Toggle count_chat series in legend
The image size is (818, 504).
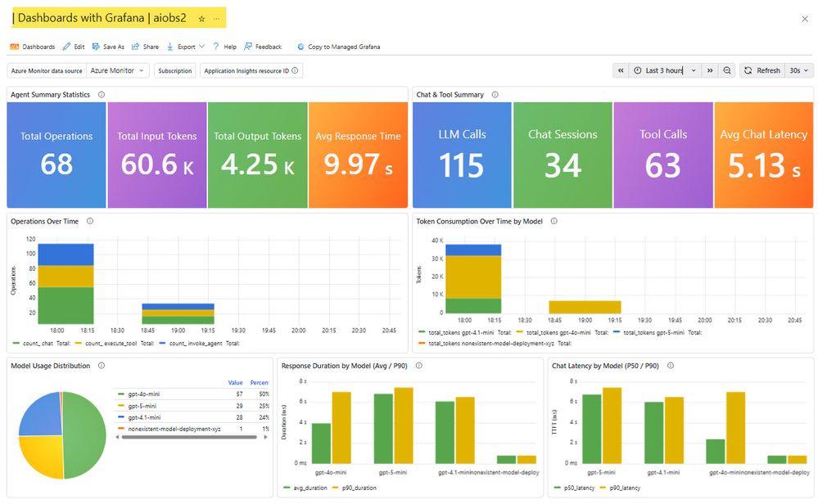(38, 344)
